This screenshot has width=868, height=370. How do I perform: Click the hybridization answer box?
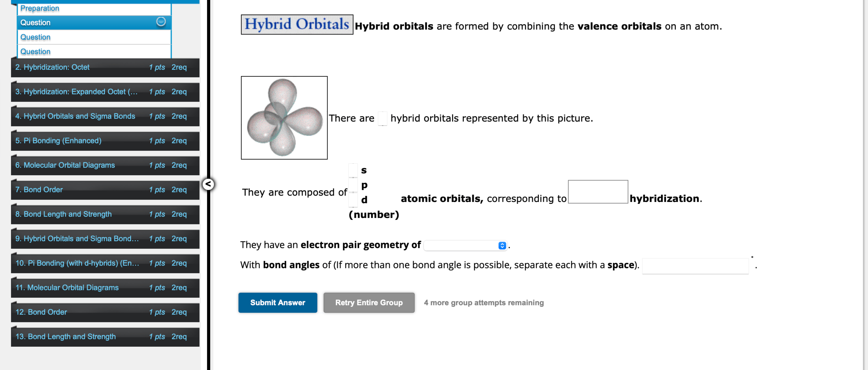click(598, 193)
